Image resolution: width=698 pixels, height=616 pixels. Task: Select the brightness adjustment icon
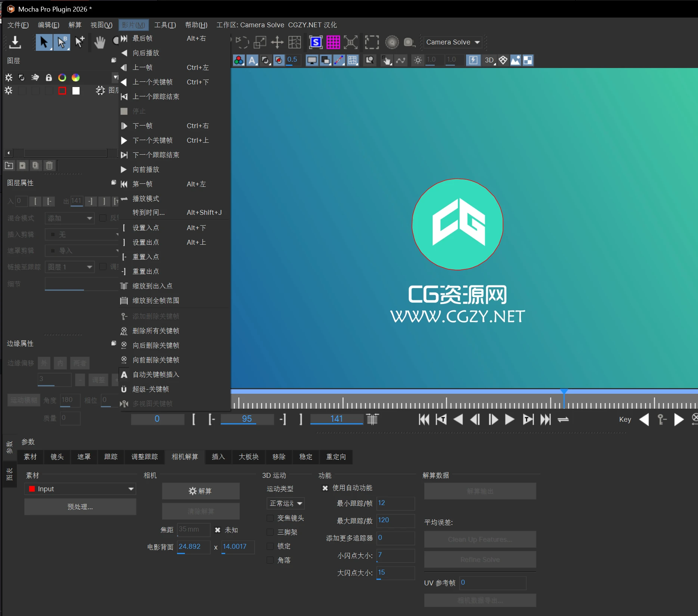[417, 60]
